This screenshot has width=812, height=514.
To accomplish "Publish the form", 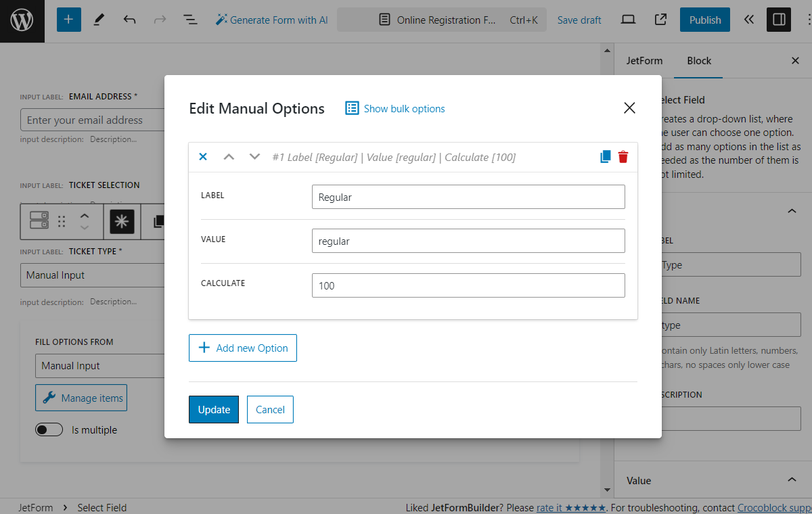I will pyautogui.click(x=705, y=20).
